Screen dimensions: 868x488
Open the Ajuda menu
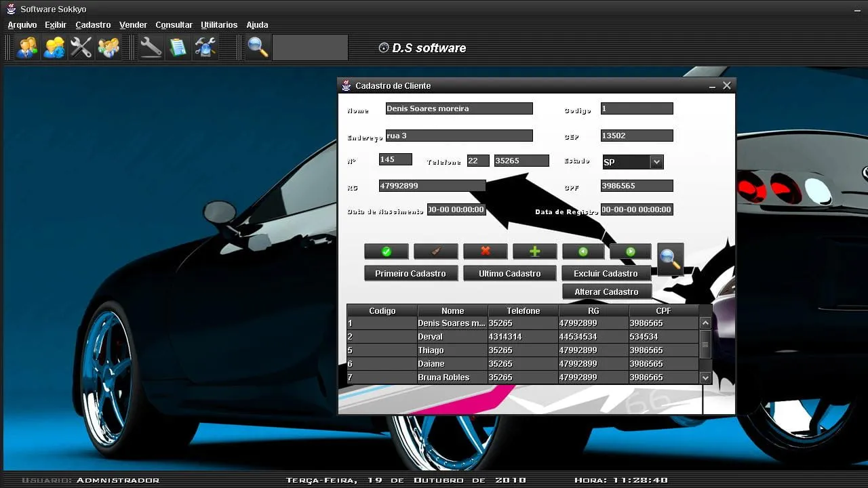(257, 25)
